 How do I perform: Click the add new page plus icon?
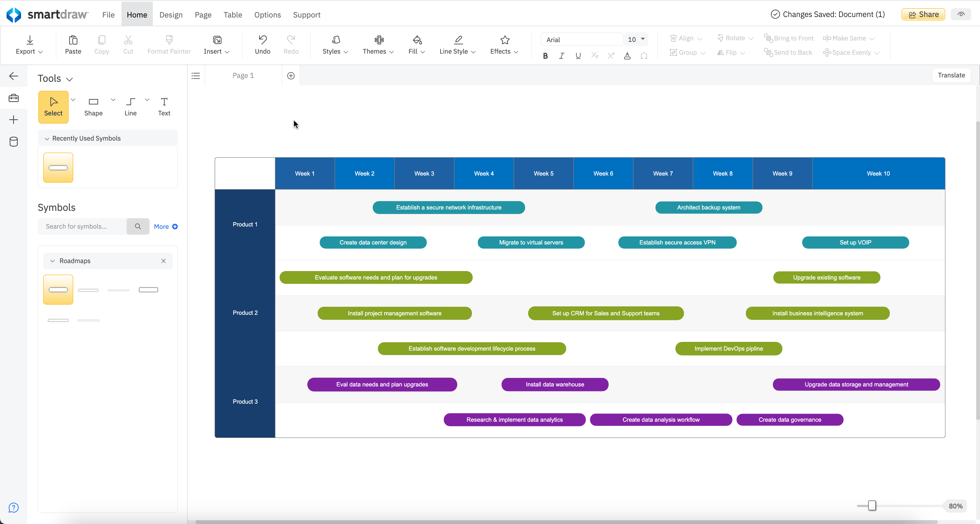tap(291, 76)
